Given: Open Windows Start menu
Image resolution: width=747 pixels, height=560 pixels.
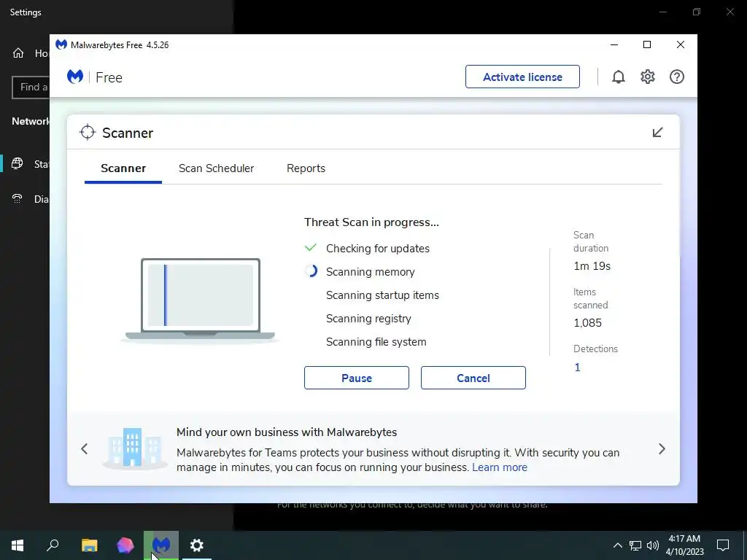Looking at the screenshot, I should pos(18,545).
